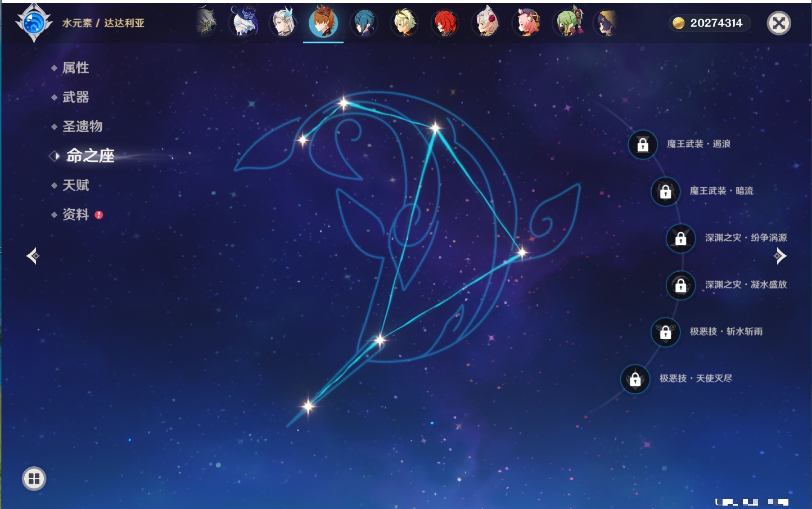
Task: Click the lock icon for 魔王武装·遏浪
Action: 643,145
